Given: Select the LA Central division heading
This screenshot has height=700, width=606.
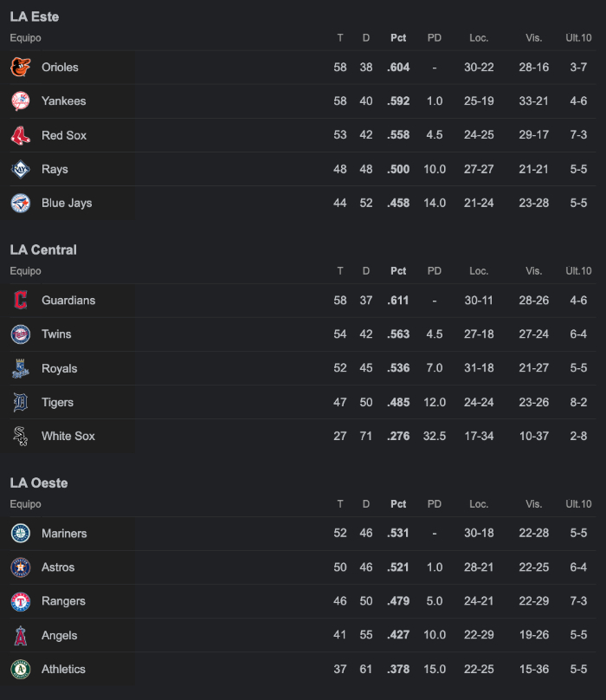Looking at the screenshot, I should tap(43, 250).
